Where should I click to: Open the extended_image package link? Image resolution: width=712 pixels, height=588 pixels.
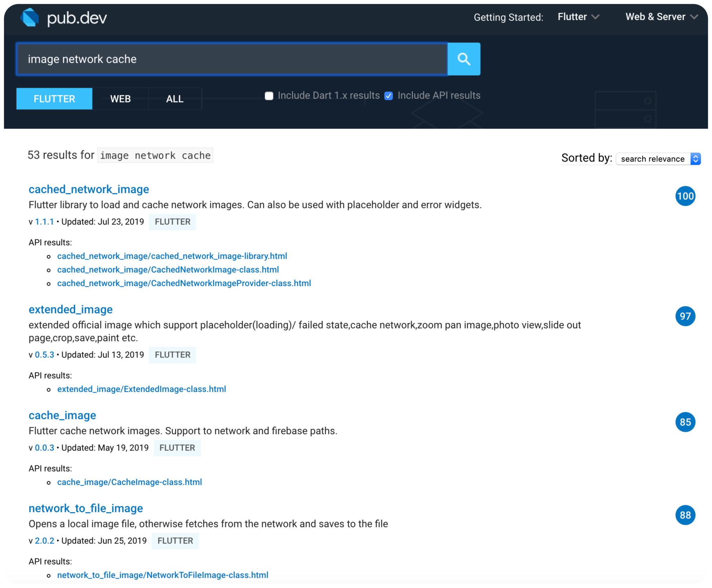coord(70,309)
